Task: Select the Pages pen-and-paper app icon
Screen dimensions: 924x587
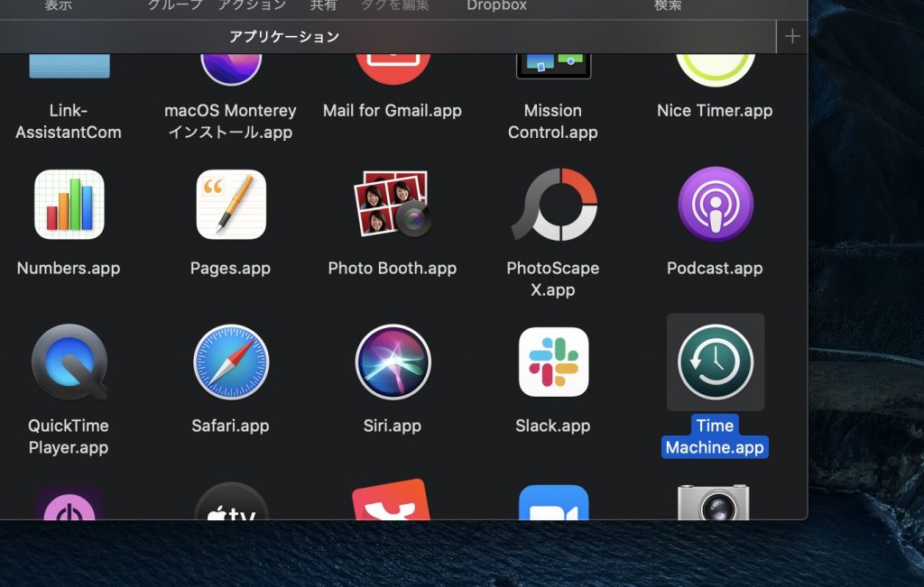Action: point(231,205)
